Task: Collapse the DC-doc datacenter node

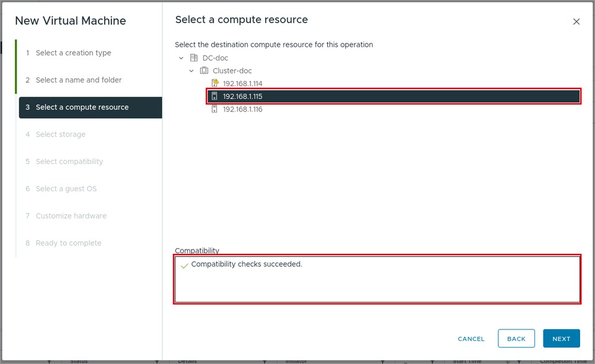Action: (182, 58)
